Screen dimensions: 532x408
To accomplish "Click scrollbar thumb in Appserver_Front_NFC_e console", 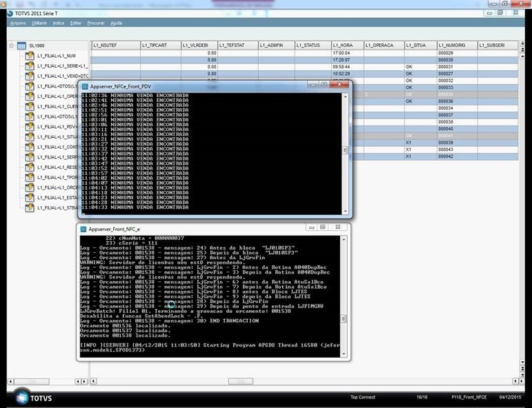I will pos(344,319).
